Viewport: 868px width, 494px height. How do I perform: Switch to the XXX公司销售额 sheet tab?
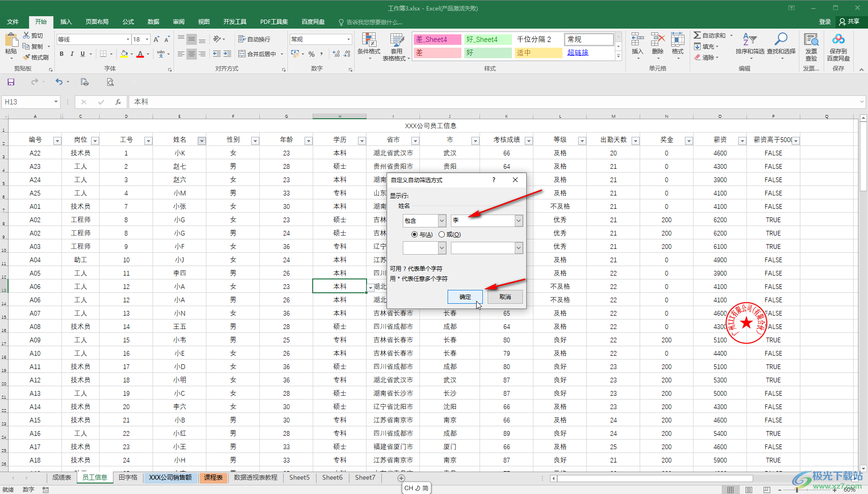[171, 477]
